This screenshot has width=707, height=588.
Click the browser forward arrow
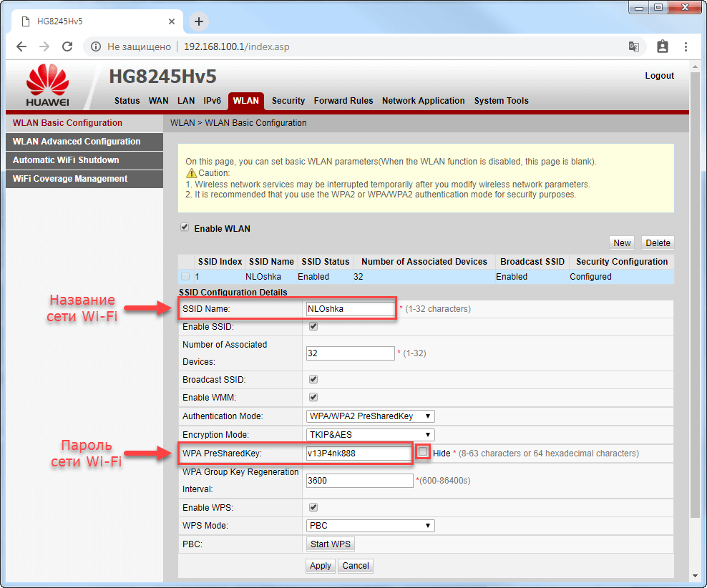44,46
